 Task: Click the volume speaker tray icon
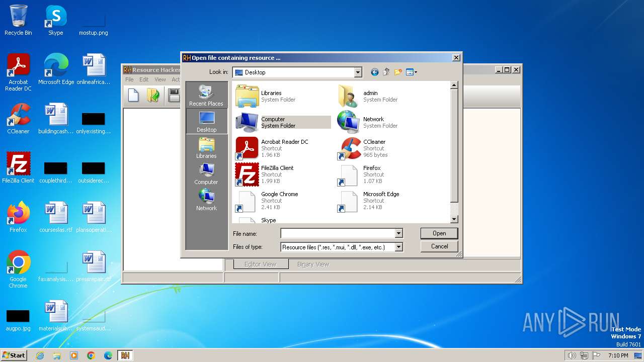click(572, 355)
